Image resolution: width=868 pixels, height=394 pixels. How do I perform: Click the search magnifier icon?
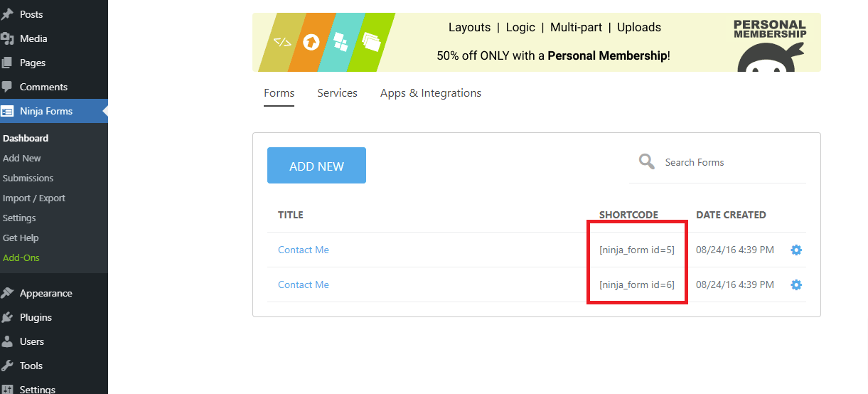point(646,161)
